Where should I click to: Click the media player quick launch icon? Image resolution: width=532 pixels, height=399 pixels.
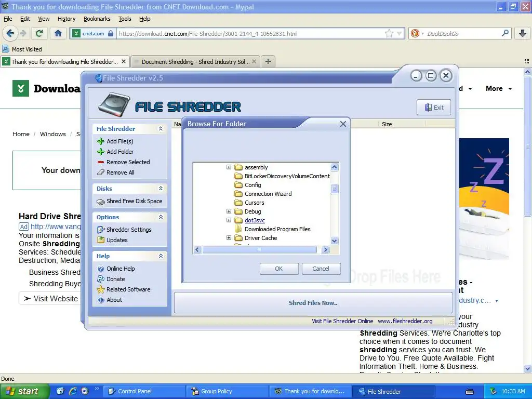tap(85, 391)
